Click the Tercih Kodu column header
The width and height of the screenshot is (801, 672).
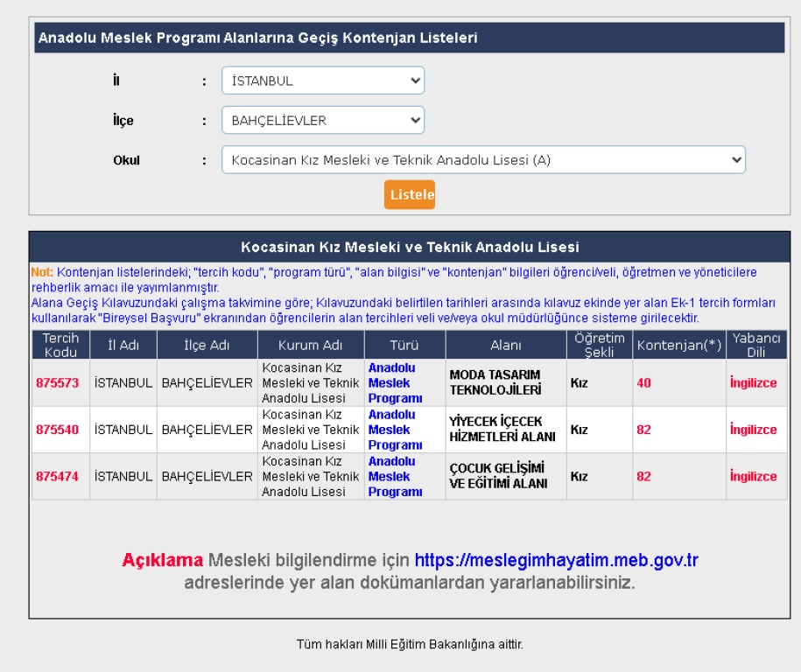(60, 345)
